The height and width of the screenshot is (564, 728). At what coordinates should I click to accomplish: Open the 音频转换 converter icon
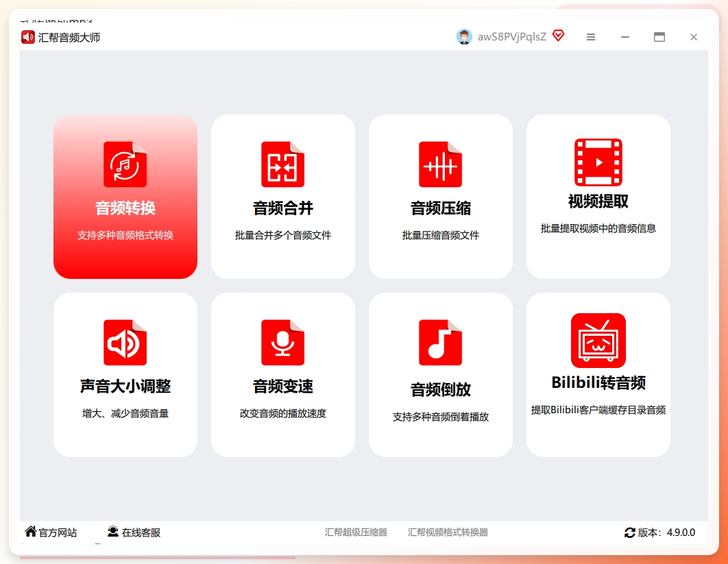(x=125, y=164)
